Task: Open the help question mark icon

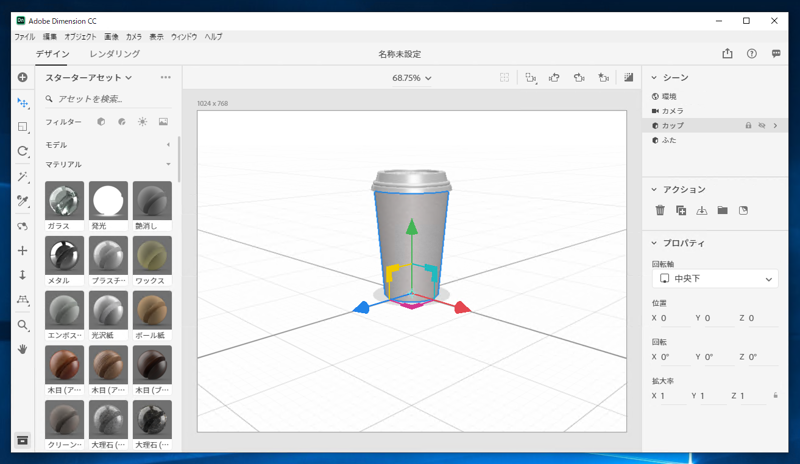Action: click(752, 54)
